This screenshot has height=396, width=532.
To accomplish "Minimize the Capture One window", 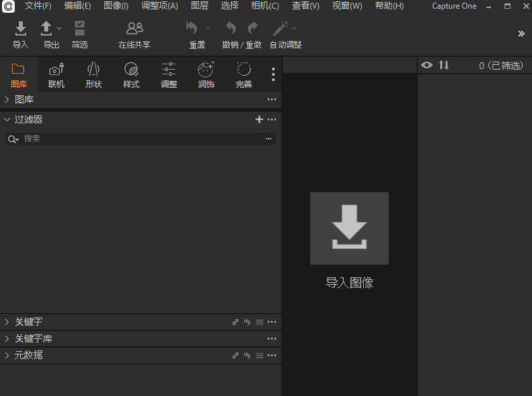I will (488, 7).
